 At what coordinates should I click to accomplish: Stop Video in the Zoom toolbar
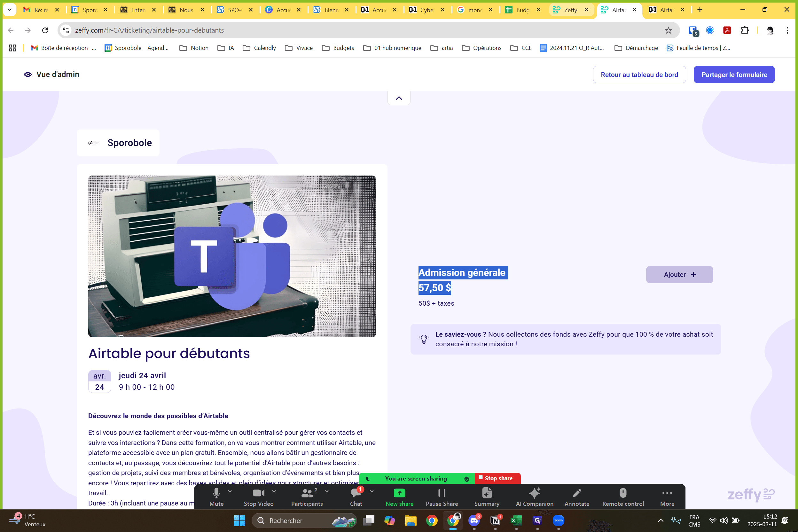(259, 497)
